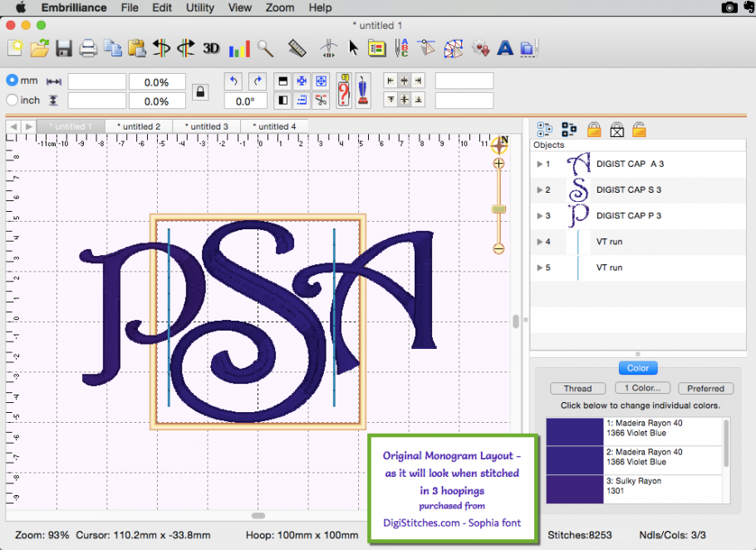
Task: Select the 1366 Violet Blue first color swatch
Action: click(574, 432)
